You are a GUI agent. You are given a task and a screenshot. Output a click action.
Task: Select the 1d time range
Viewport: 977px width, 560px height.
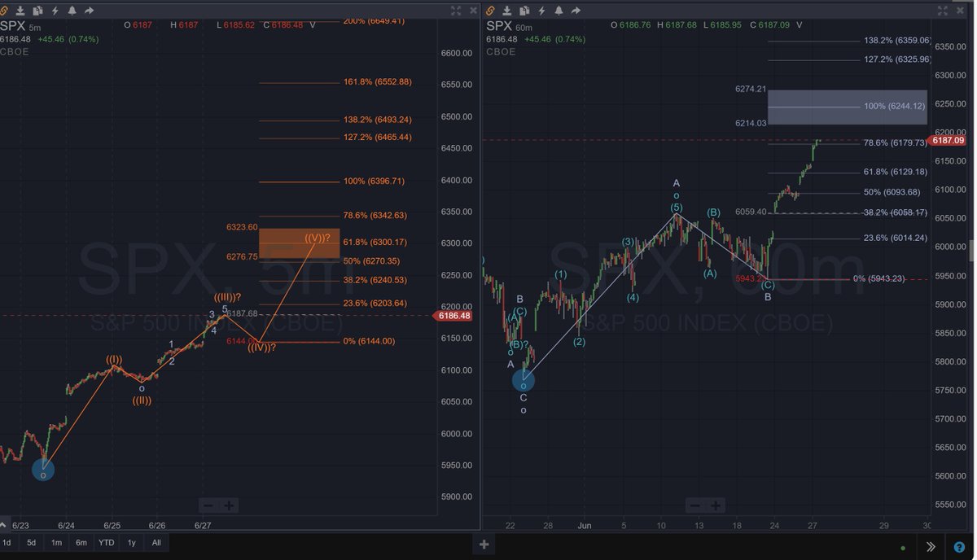click(x=7, y=542)
